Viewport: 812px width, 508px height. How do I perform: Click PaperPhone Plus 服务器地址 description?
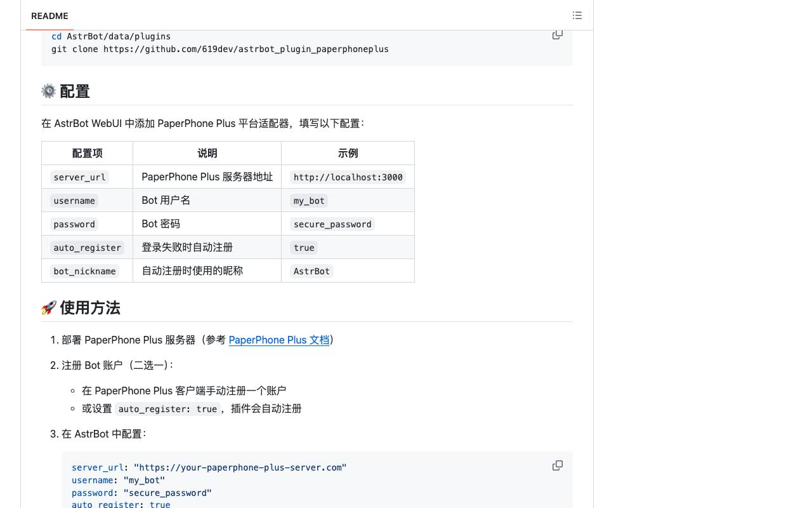click(x=207, y=177)
